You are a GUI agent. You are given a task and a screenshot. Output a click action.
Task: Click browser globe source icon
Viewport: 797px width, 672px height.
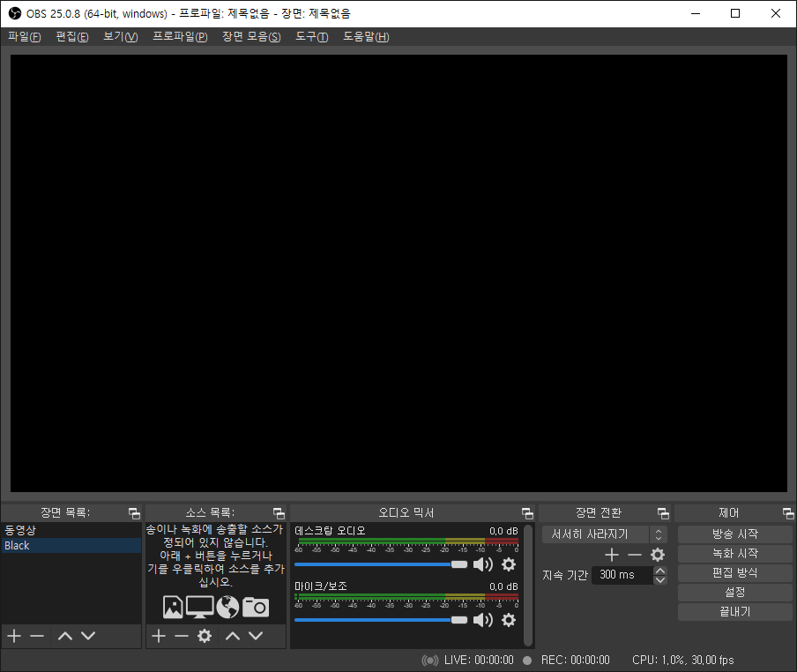click(227, 607)
